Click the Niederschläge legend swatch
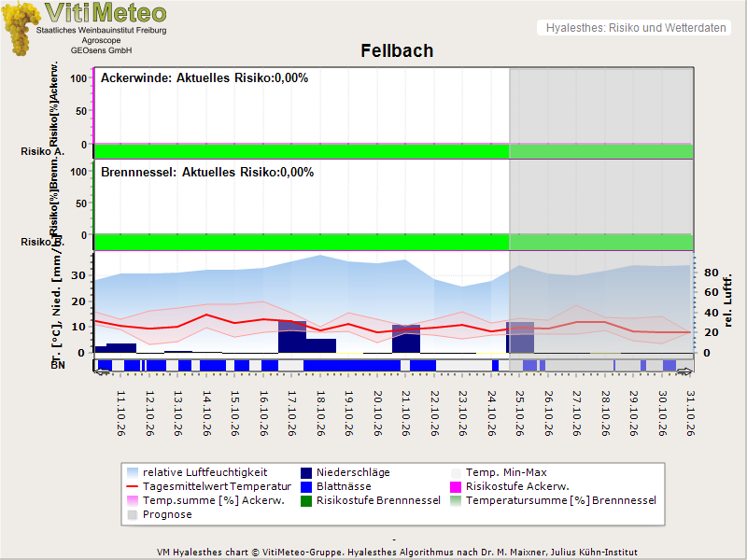 pyautogui.click(x=306, y=473)
